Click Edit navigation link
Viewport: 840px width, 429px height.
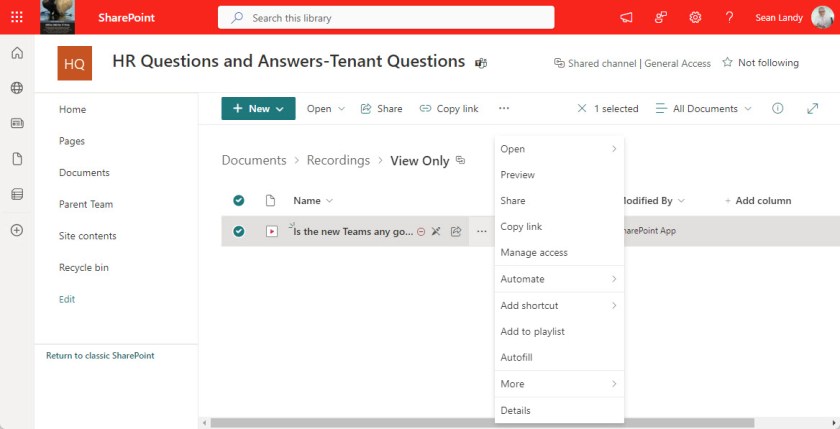(x=67, y=299)
